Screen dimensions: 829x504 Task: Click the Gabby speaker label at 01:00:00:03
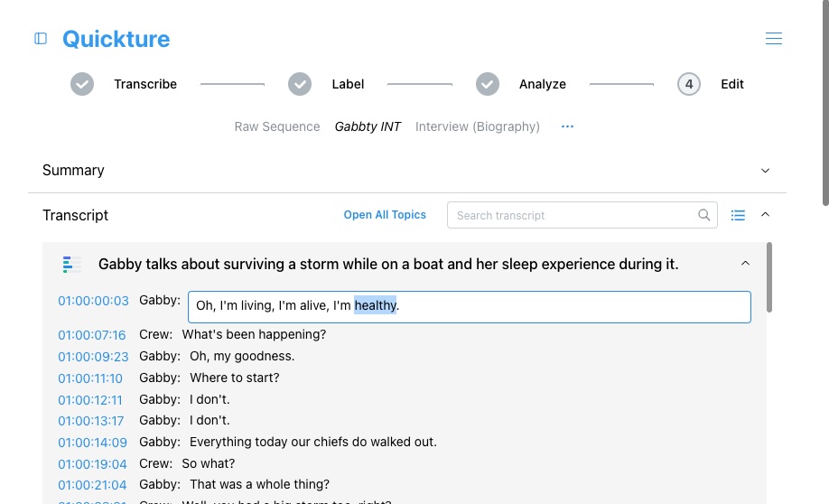160,300
